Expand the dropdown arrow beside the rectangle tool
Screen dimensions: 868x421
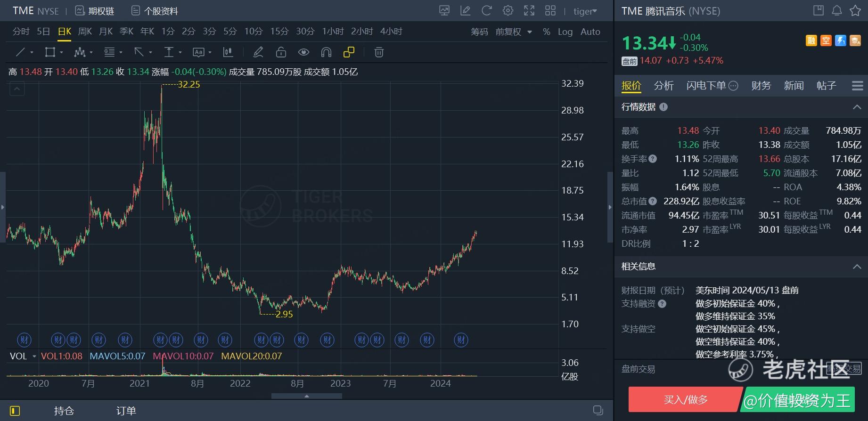tap(61, 53)
